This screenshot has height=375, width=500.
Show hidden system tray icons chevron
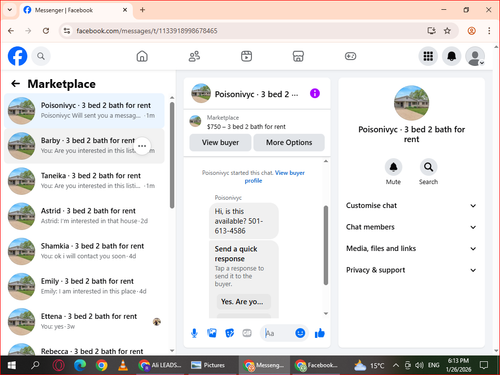pyautogui.click(x=395, y=365)
